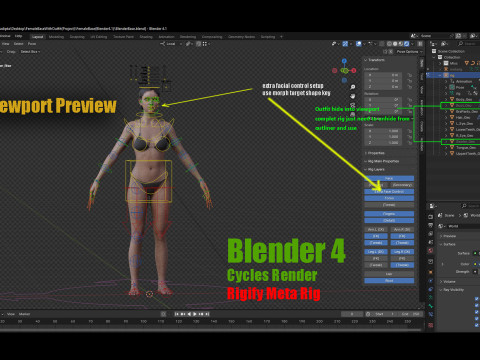Click the timeline Start frame field
Image resolution: width=480 pixels, height=360 pixels.
pyautogui.click(x=385, y=314)
